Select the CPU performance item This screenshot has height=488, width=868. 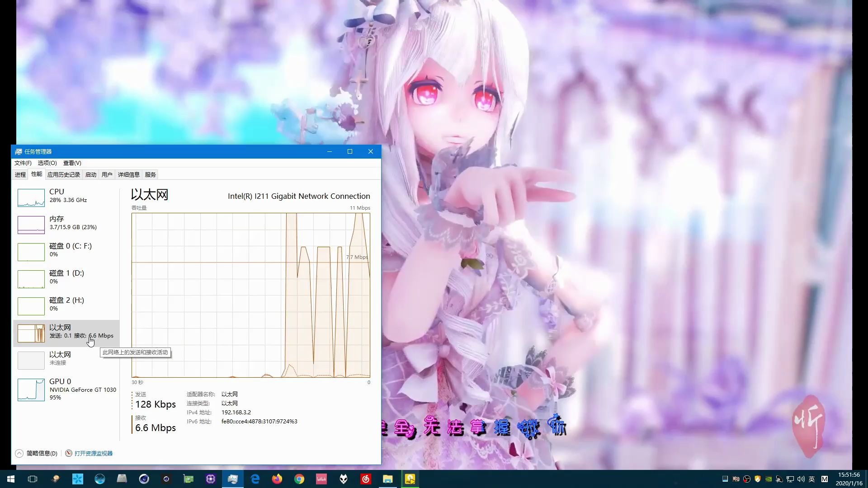click(66, 197)
